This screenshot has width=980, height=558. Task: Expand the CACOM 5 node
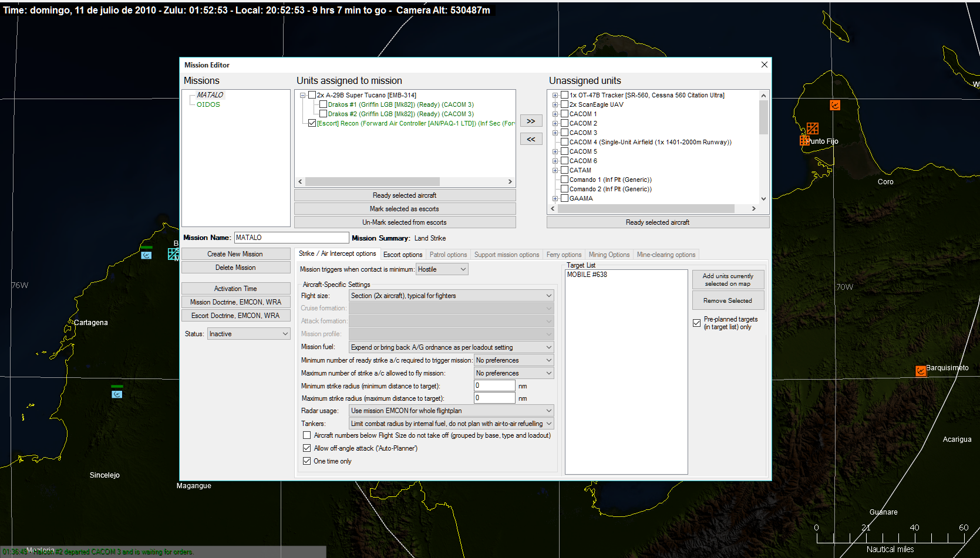555,151
